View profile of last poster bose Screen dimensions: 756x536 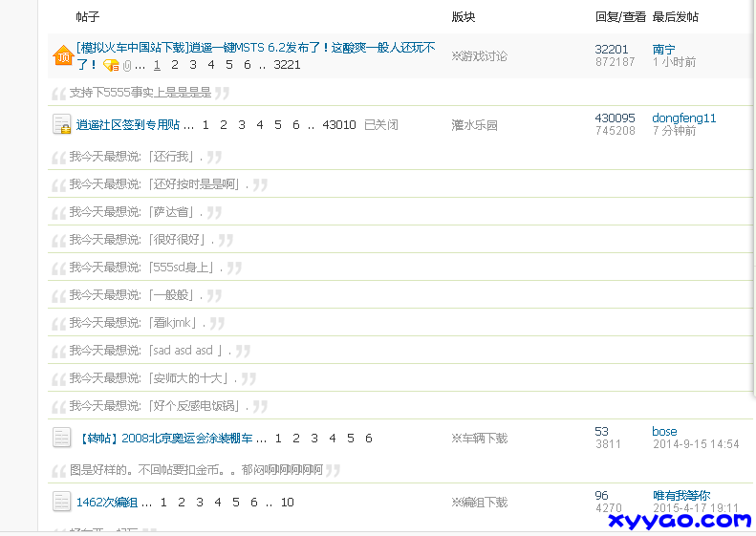tap(664, 432)
